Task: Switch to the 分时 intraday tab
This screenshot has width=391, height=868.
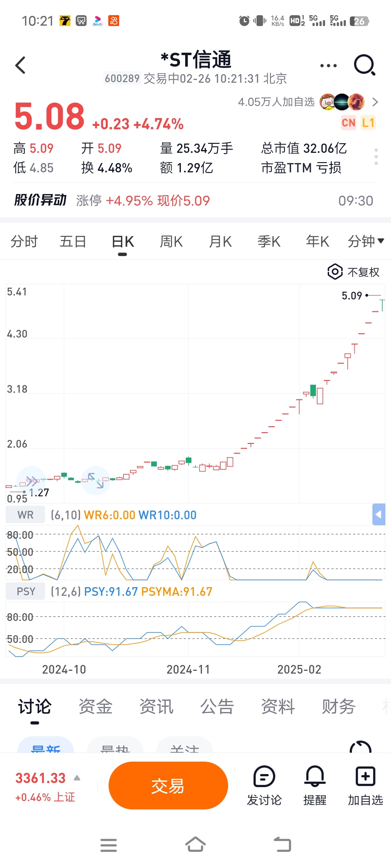Action: click(24, 241)
